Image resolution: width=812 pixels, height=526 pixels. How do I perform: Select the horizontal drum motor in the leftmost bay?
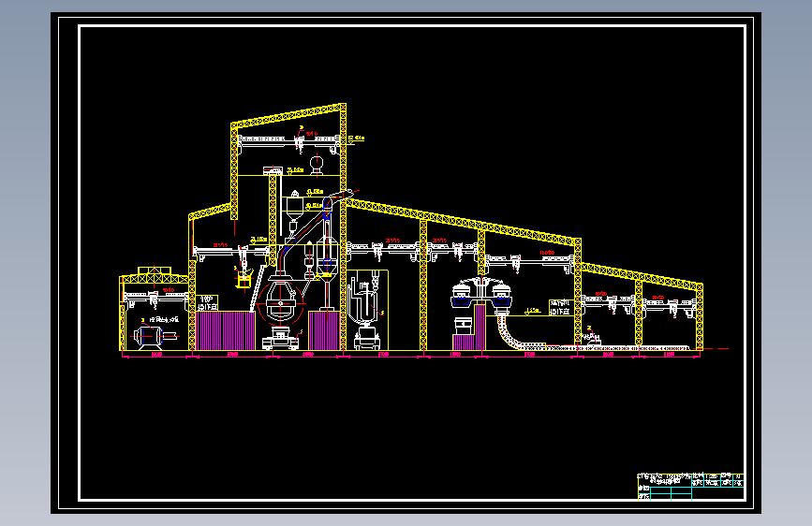tap(155, 336)
